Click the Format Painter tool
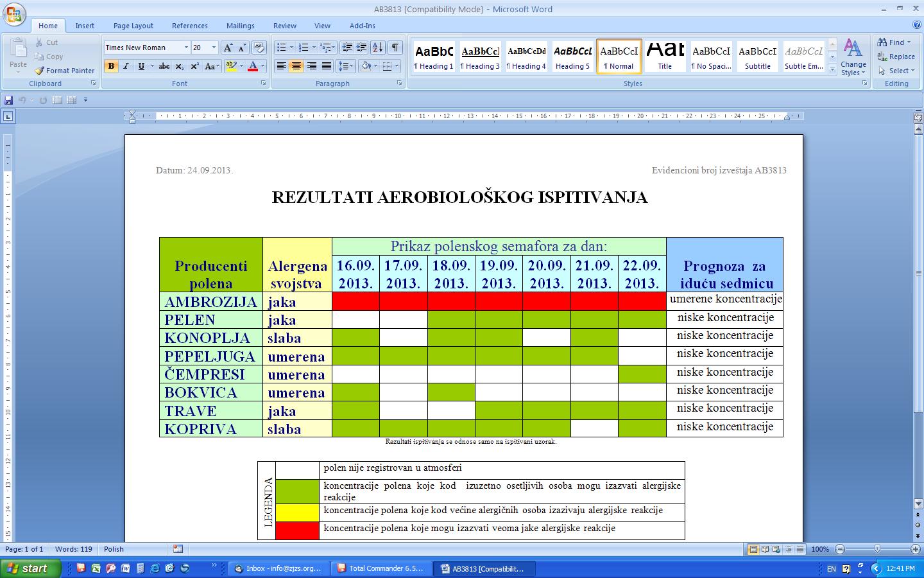Viewport: 924px width, 578px height. [x=64, y=71]
